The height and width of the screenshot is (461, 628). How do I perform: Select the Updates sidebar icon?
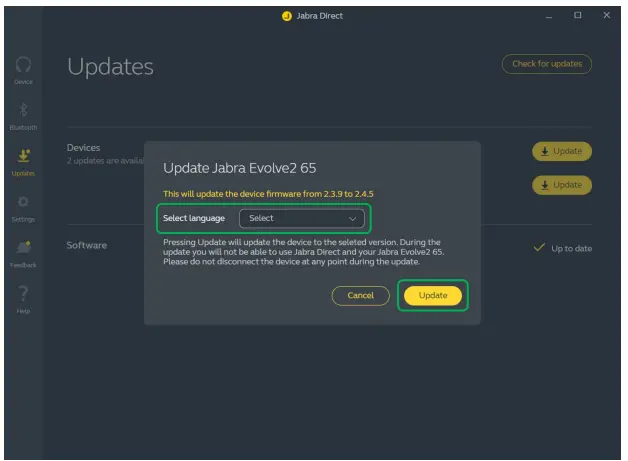pos(23,162)
